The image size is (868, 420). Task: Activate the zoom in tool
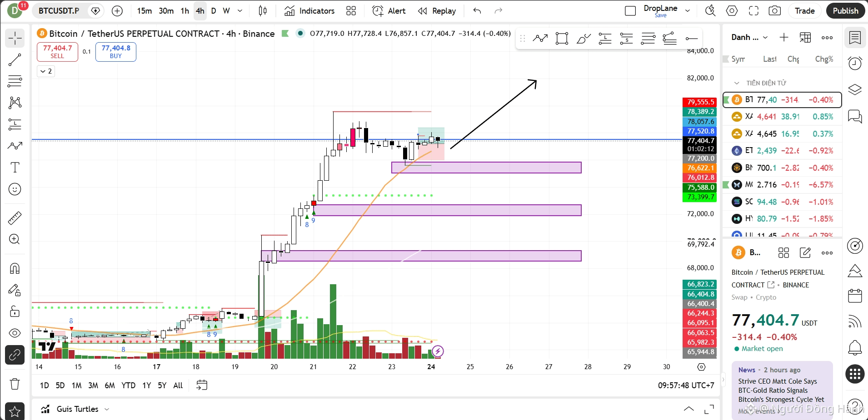click(15, 239)
